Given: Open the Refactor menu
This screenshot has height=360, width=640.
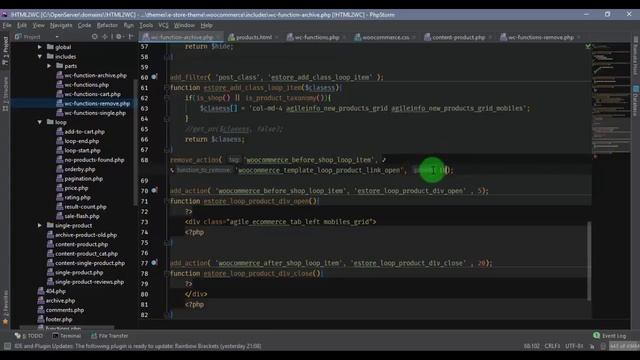Looking at the screenshot, I should (107, 25).
